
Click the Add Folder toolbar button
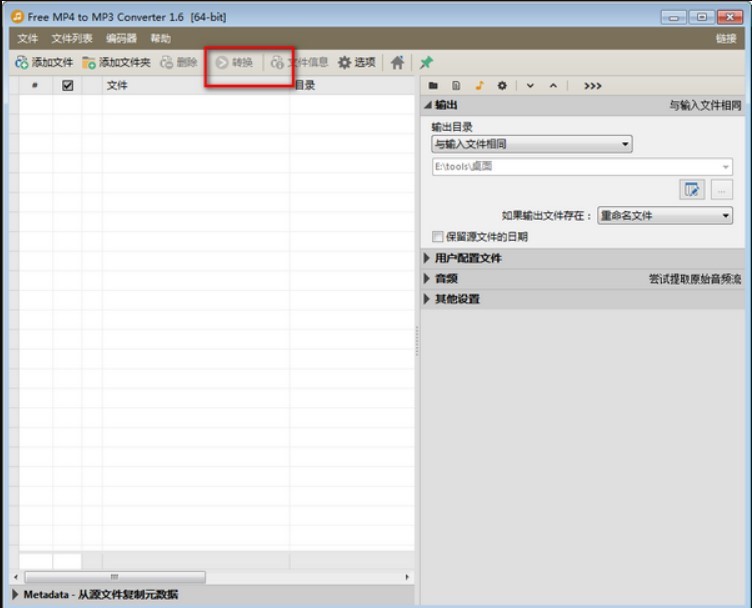[117, 62]
